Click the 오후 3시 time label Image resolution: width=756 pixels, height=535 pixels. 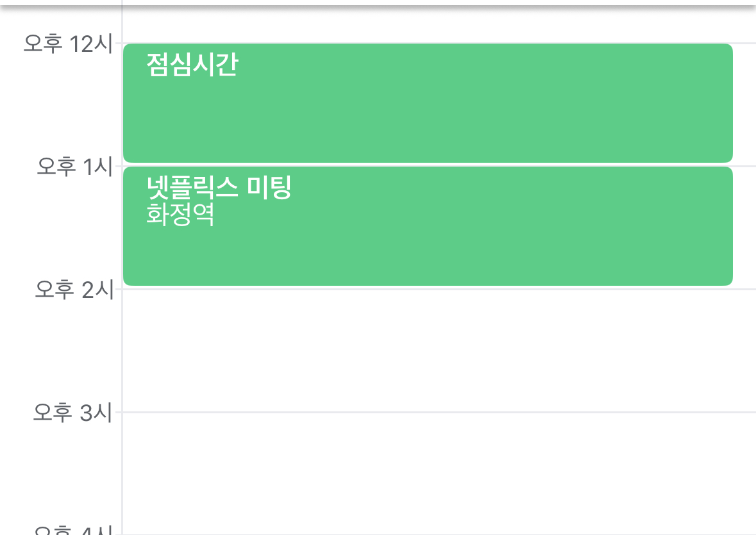tap(72, 413)
